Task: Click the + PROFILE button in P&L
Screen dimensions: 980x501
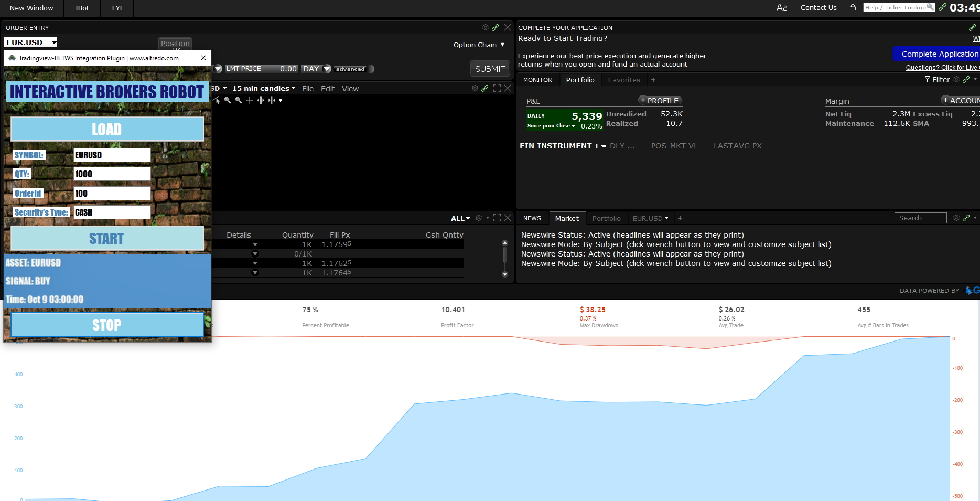Action: [660, 100]
